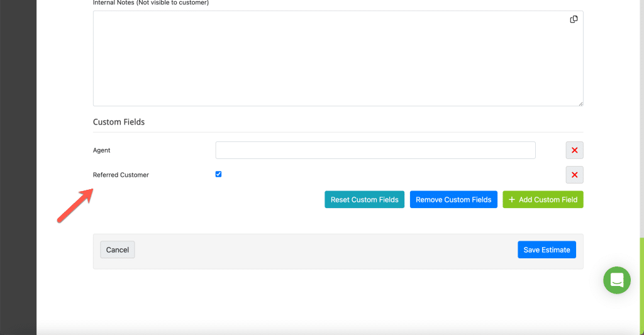The width and height of the screenshot is (644, 335).
Task: Focus the Agent text input
Action: tap(375, 150)
